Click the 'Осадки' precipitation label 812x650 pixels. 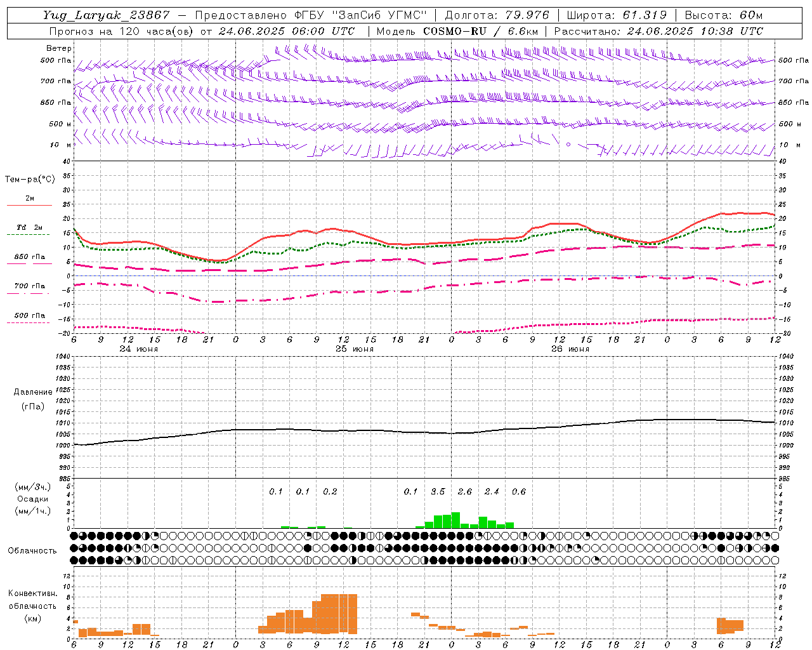click(33, 499)
